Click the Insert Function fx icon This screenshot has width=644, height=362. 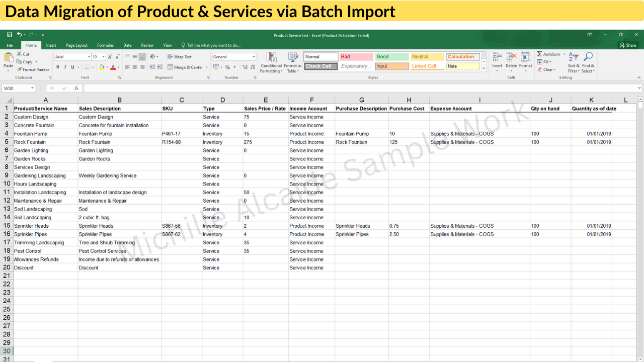(76, 88)
